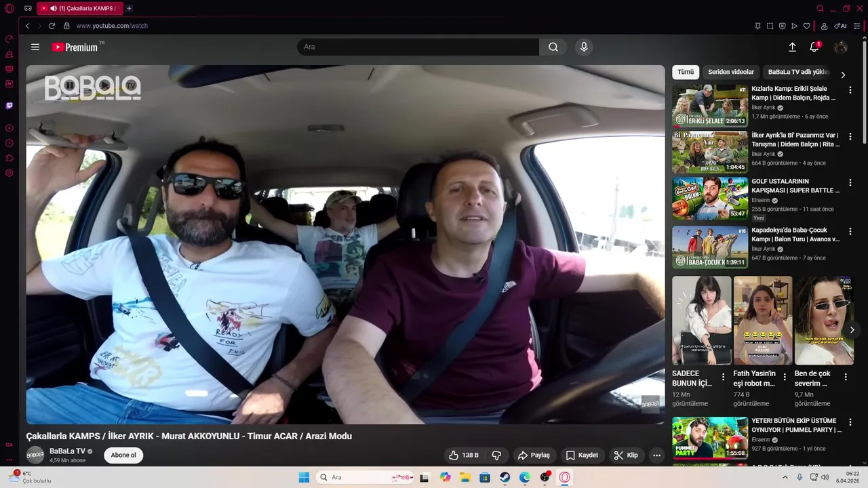Open browser search tabs magnifier icon
Image resolution: width=868 pixels, height=488 pixels.
(820, 8)
